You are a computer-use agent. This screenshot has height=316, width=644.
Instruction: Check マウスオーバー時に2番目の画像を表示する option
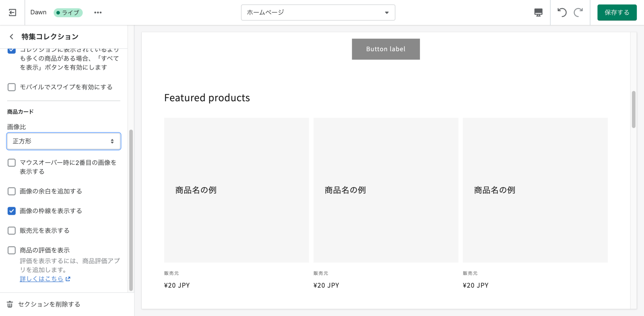[12, 163]
